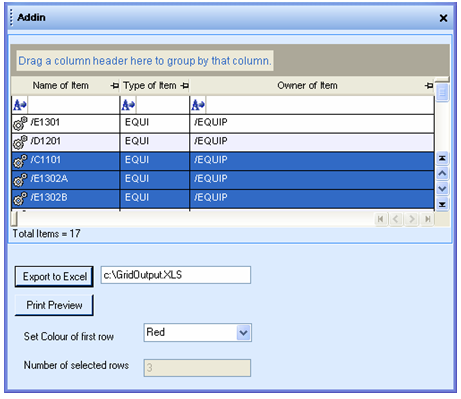Click EQUI type cell in /D1201 row
Screen dimensions: 461x399
tap(155, 142)
